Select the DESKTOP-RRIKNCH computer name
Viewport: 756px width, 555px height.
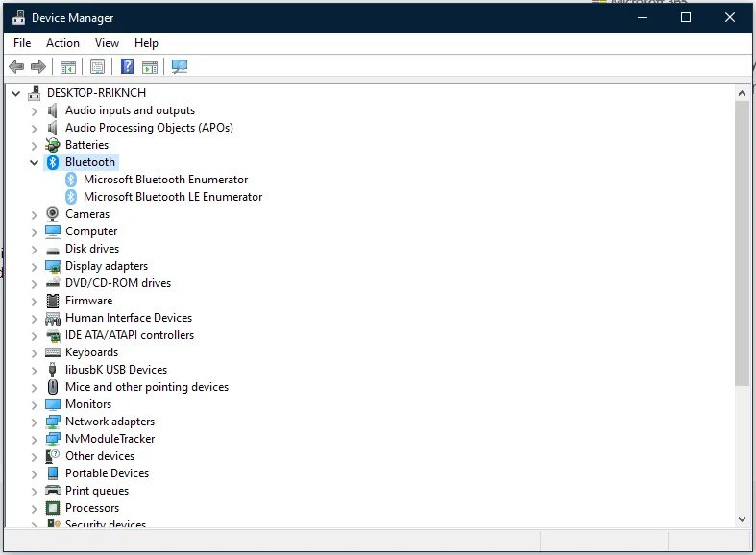click(96, 93)
